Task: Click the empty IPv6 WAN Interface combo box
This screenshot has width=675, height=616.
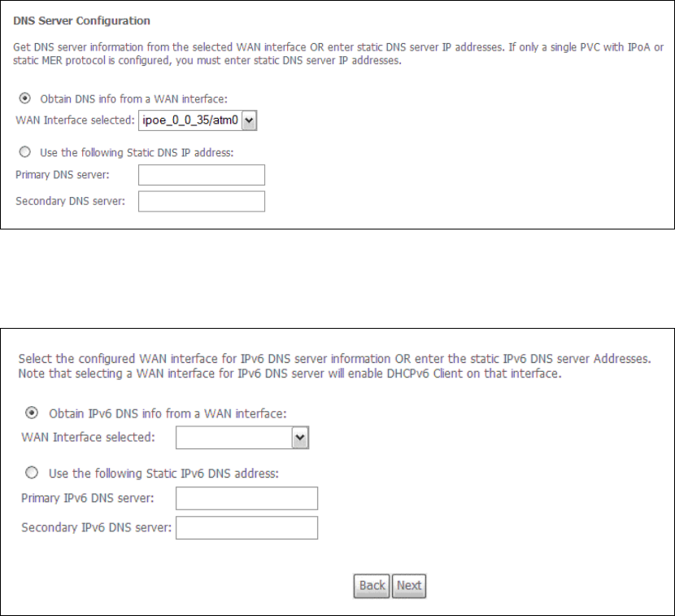Action: coord(242,438)
